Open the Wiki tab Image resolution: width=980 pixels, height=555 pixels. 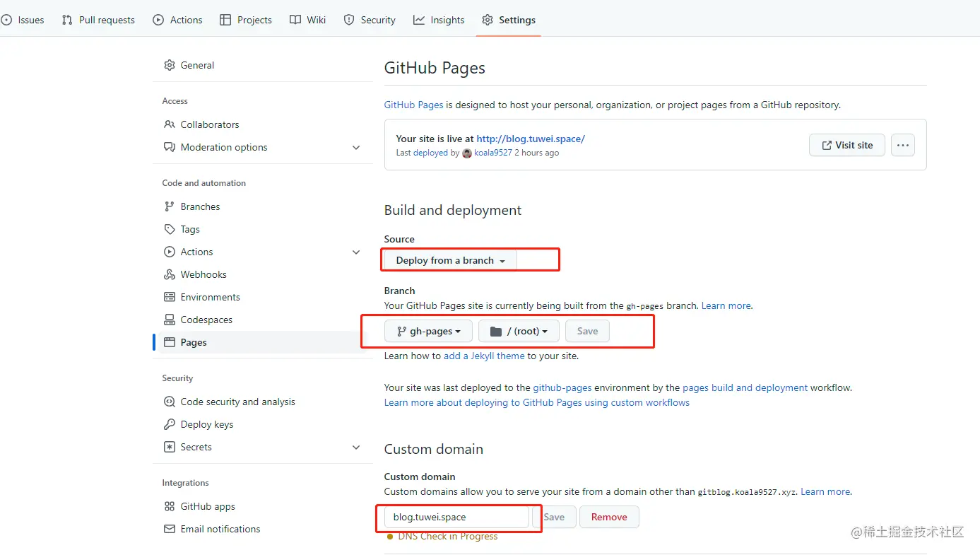point(307,20)
